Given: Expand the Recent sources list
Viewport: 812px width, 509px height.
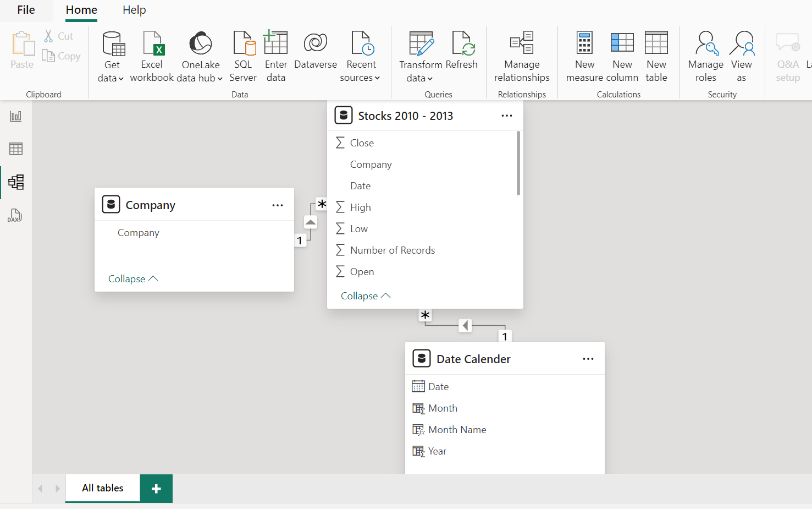Looking at the screenshot, I should [x=361, y=57].
